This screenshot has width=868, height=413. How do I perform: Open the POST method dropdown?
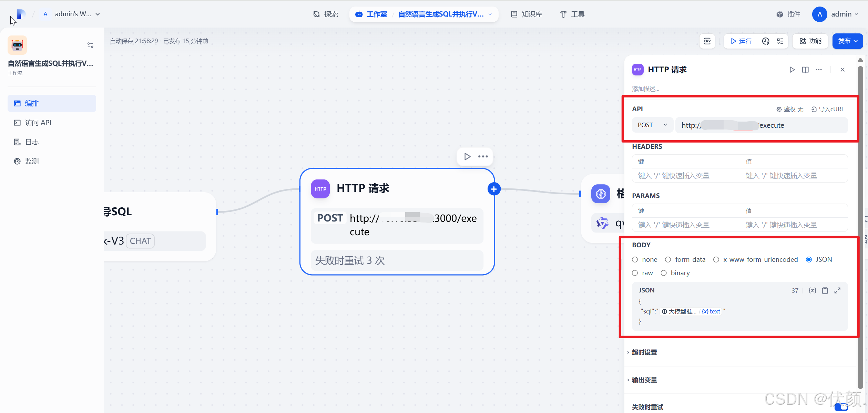[652, 125]
